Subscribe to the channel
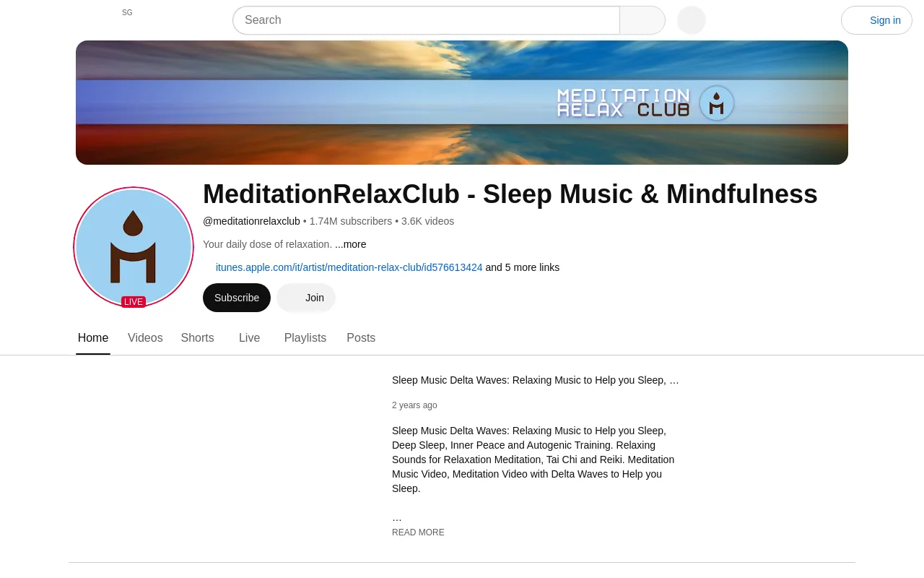This screenshot has width=924, height=578. 237,298
